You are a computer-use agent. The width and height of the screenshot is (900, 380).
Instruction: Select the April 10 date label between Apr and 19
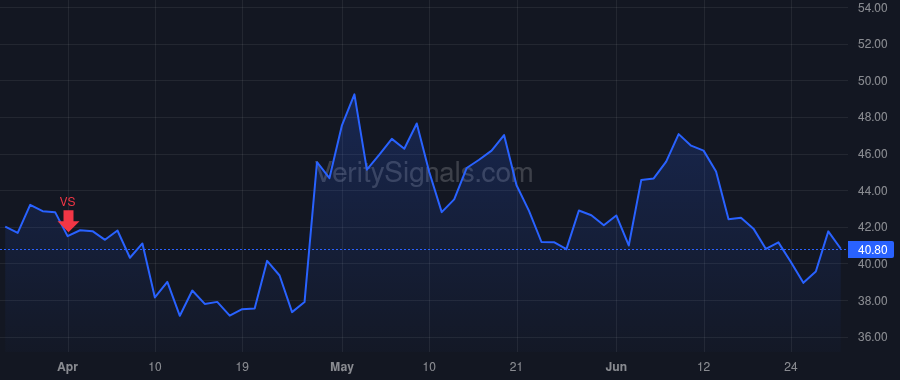click(x=155, y=367)
